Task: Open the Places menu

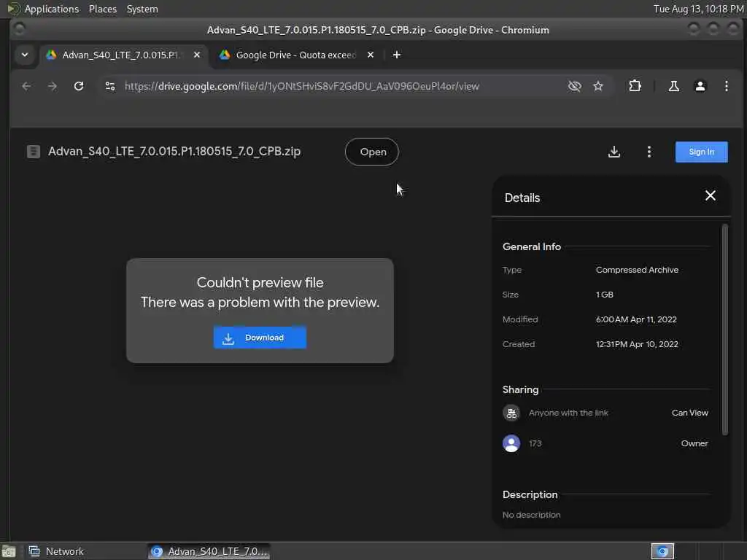Action: click(102, 9)
